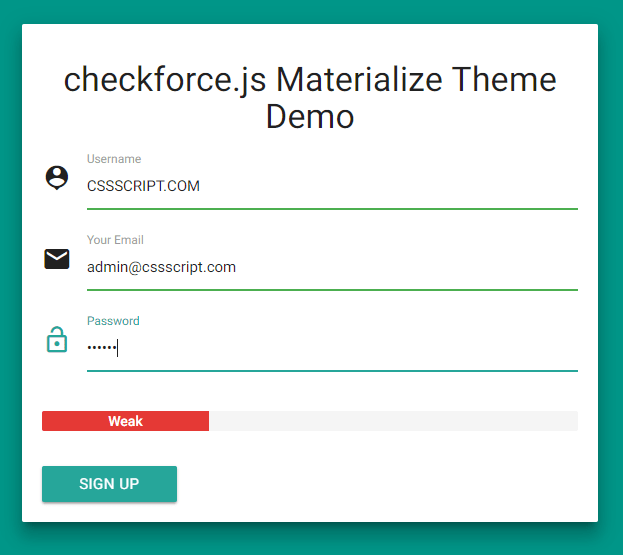Click the padlock icon beside Password
The image size is (623, 555).
(x=57, y=340)
